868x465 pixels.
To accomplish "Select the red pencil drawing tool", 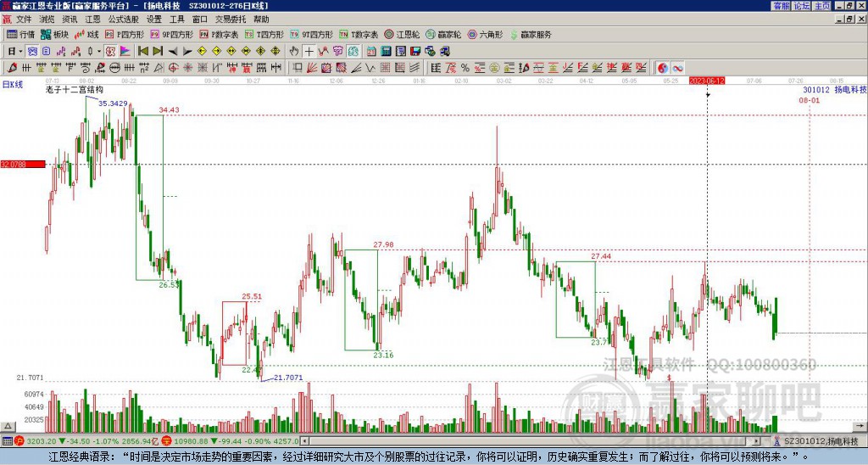I will point(12,68).
